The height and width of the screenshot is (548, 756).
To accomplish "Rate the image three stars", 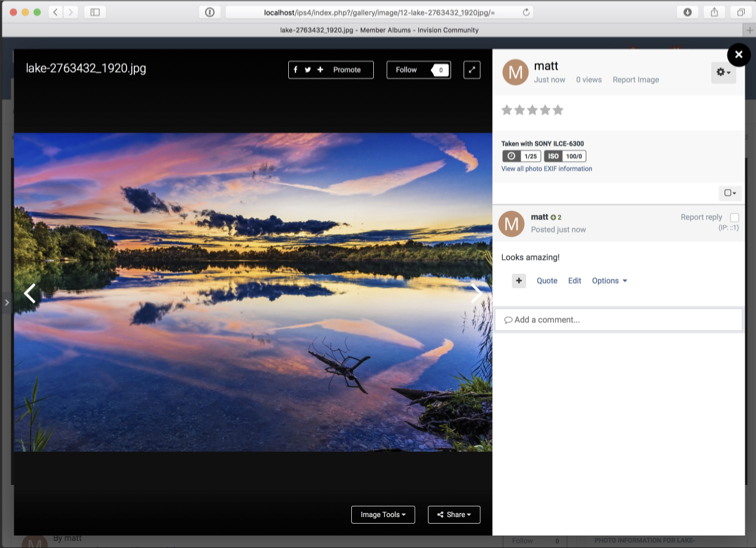I will tap(532, 110).
